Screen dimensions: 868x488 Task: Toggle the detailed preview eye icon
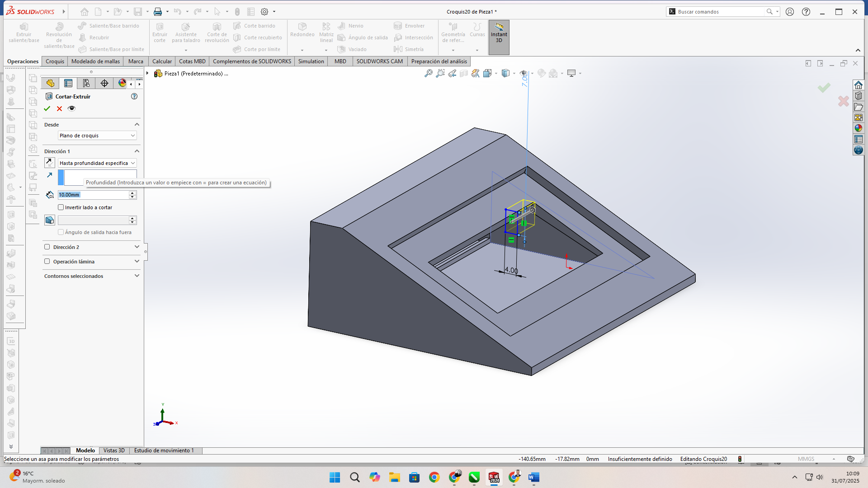71,108
